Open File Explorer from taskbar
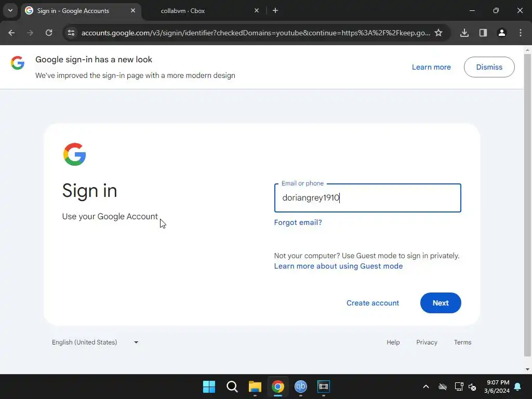 255,387
